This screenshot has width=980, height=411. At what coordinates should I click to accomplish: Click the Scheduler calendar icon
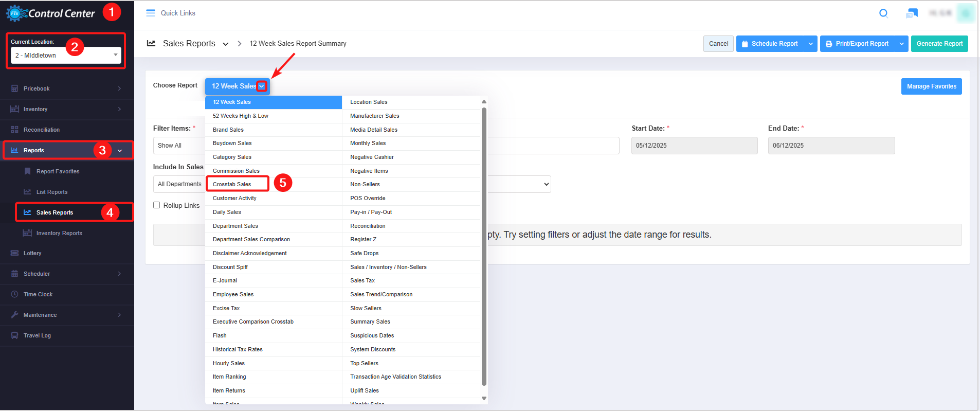14,274
